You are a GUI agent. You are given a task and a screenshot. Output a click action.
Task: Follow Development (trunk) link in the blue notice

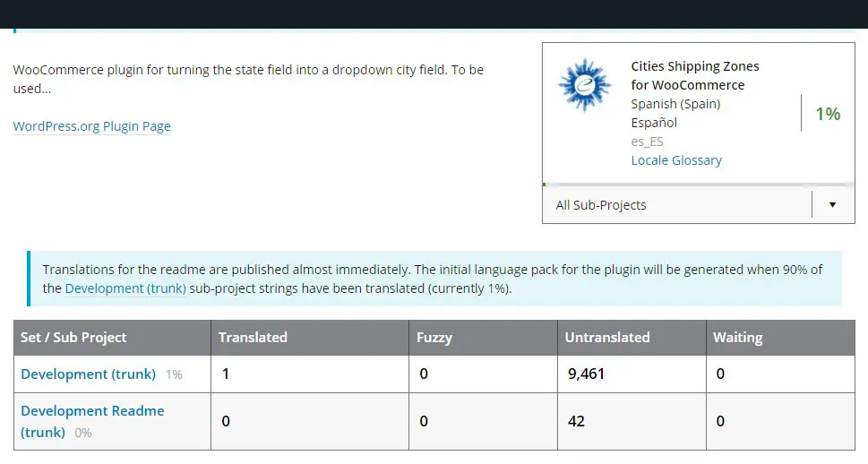tap(125, 288)
